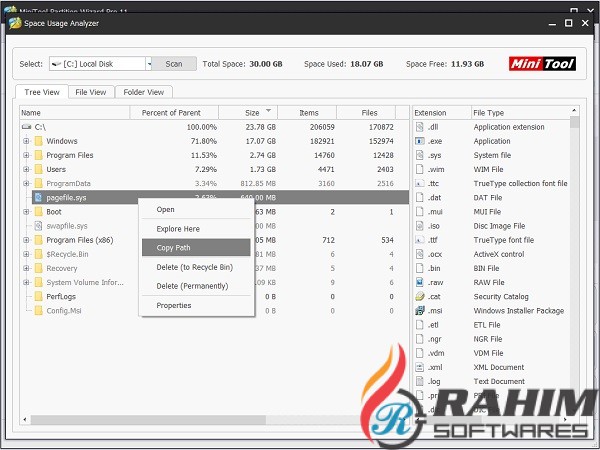Select Copy Path in context menu

[196, 248]
